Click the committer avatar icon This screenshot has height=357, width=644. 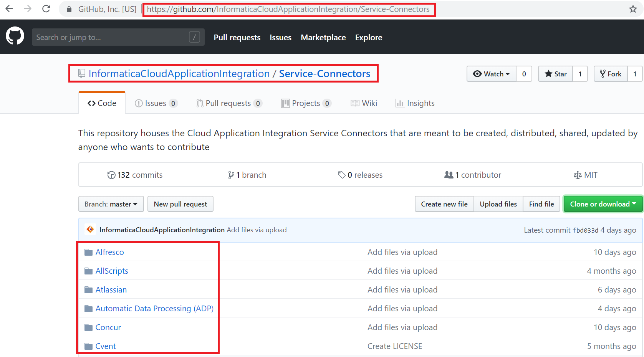tap(90, 230)
